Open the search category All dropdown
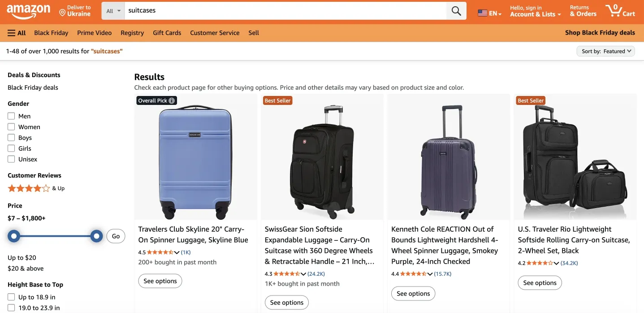This screenshot has height=313, width=644. 112,10
